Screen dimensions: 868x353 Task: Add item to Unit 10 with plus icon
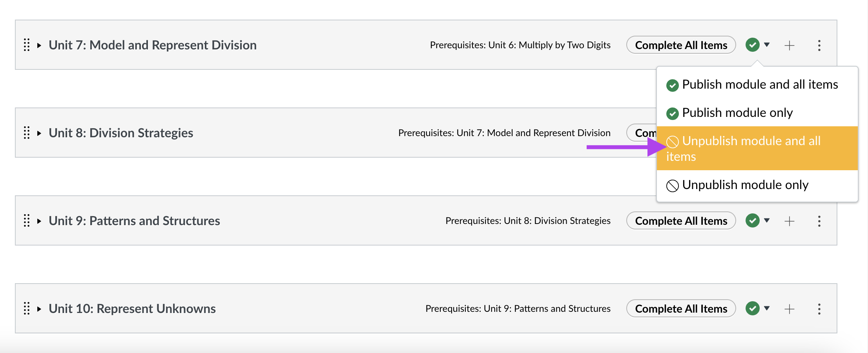pos(789,309)
